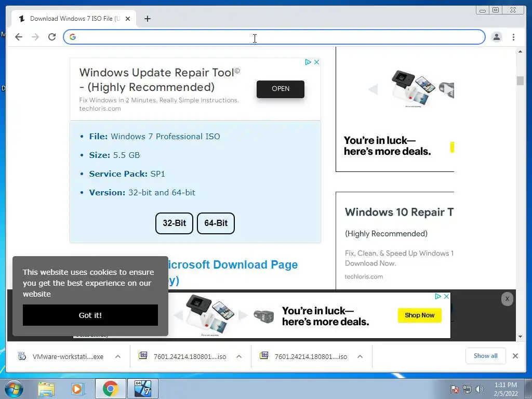Expand options for the VMware exe download
The width and height of the screenshot is (532, 399).
(x=118, y=356)
